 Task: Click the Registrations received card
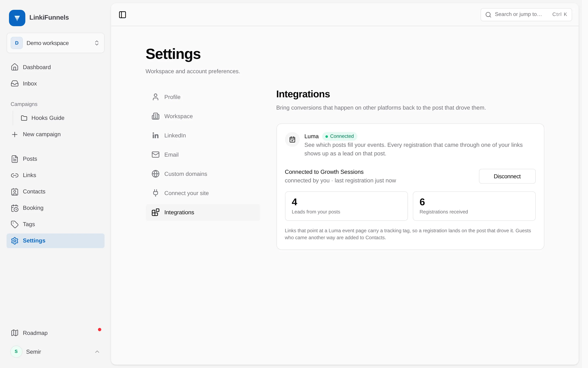tap(474, 206)
